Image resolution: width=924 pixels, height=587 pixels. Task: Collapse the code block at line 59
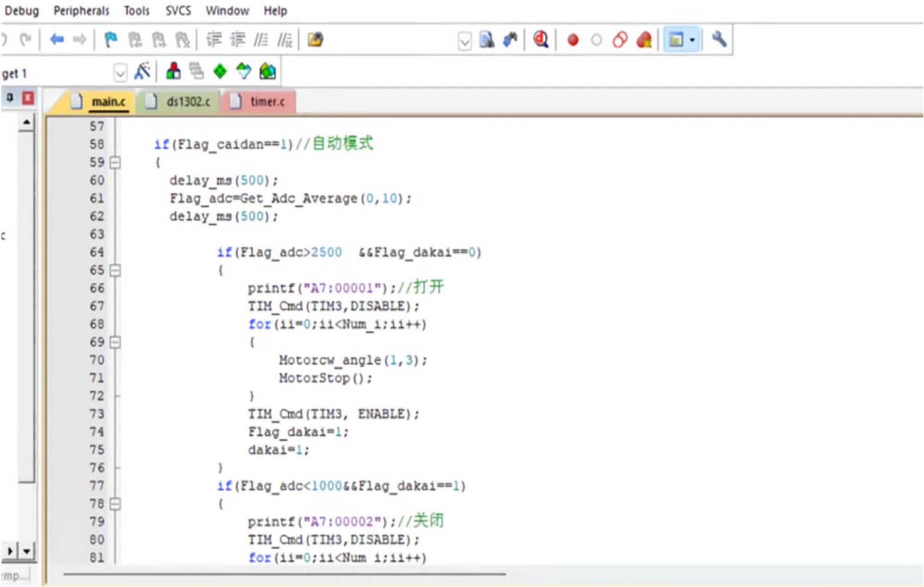(115, 163)
